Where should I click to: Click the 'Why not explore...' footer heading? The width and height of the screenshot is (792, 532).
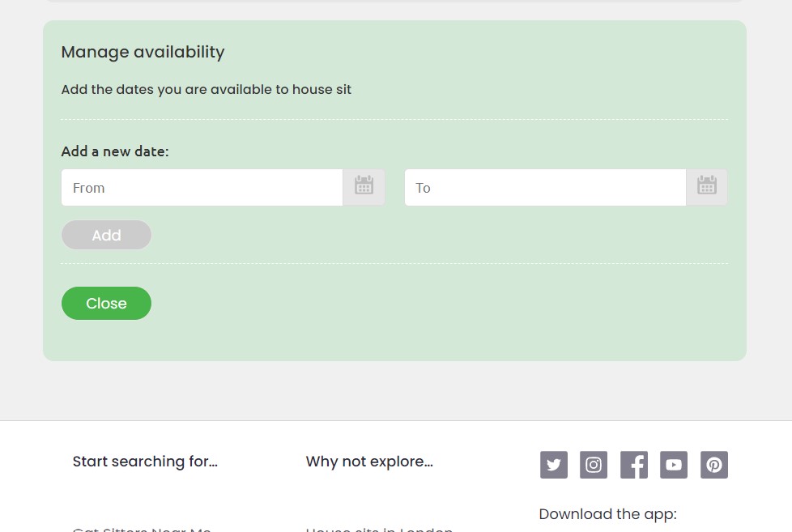[369, 462]
